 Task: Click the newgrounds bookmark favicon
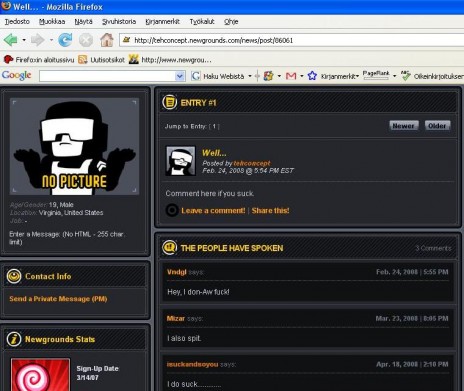click(x=134, y=59)
